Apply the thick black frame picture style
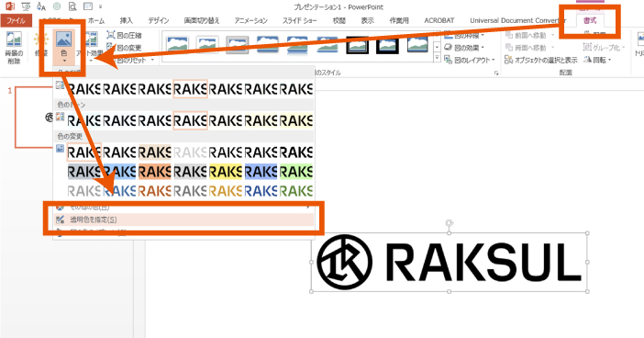Image resolution: width=644 pixels, height=338 pixels. (x=387, y=44)
